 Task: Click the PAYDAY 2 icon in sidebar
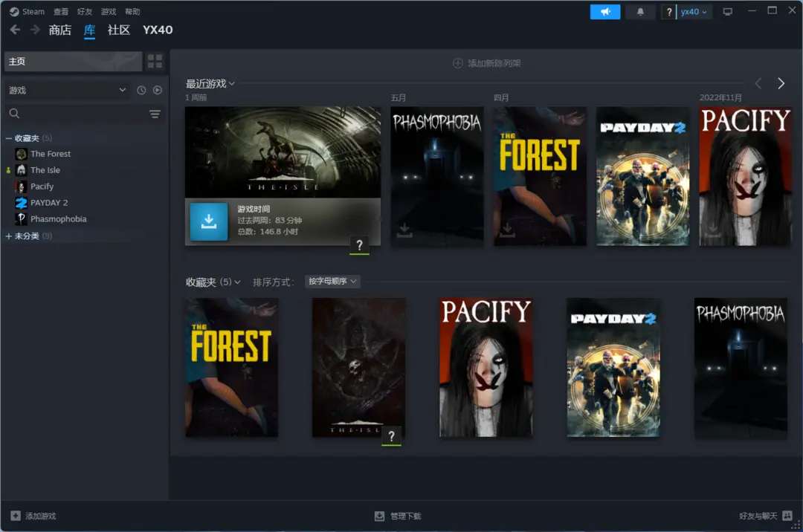[x=21, y=203]
